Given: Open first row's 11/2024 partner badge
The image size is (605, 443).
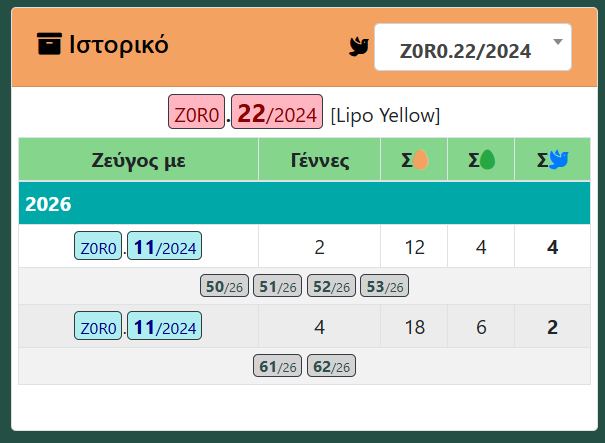Looking at the screenshot, I should click(x=164, y=245).
